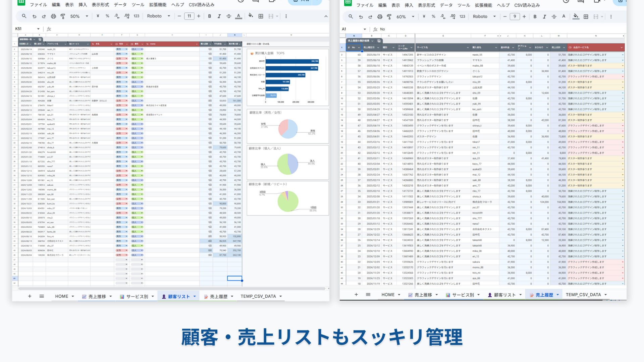Open zoom 50% dropdown in left window
This screenshot has width=644, height=362.
click(79, 16)
